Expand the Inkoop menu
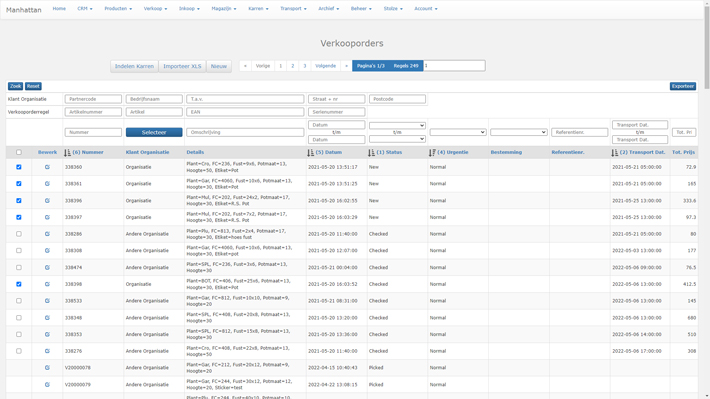710x399 pixels. tap(189, 9)
